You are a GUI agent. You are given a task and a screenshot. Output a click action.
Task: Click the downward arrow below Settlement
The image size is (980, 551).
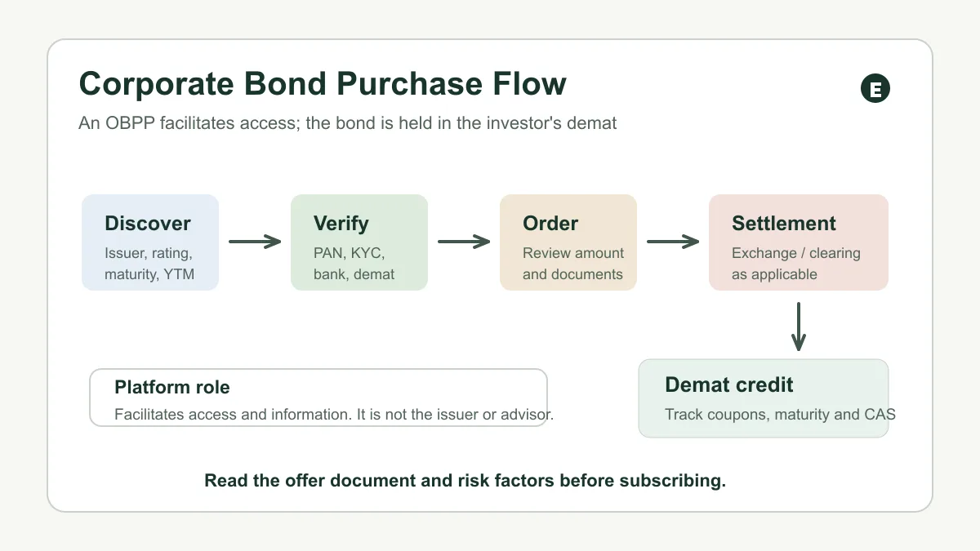[799, 327]
